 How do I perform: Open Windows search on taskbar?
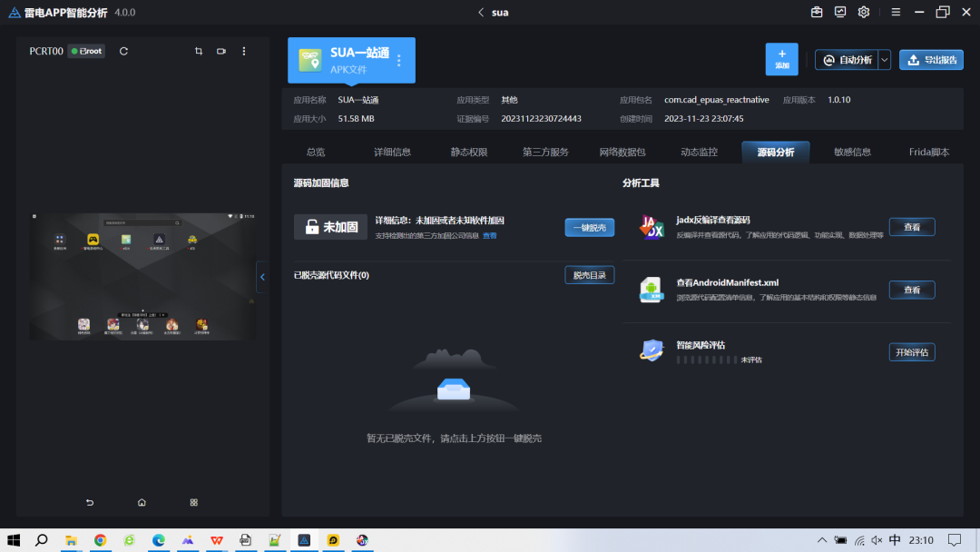pos(41,540)
